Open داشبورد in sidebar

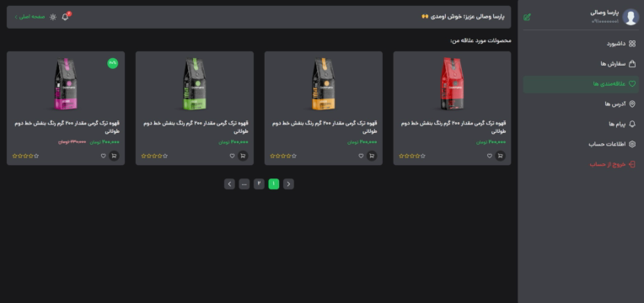tap(581, 44)
